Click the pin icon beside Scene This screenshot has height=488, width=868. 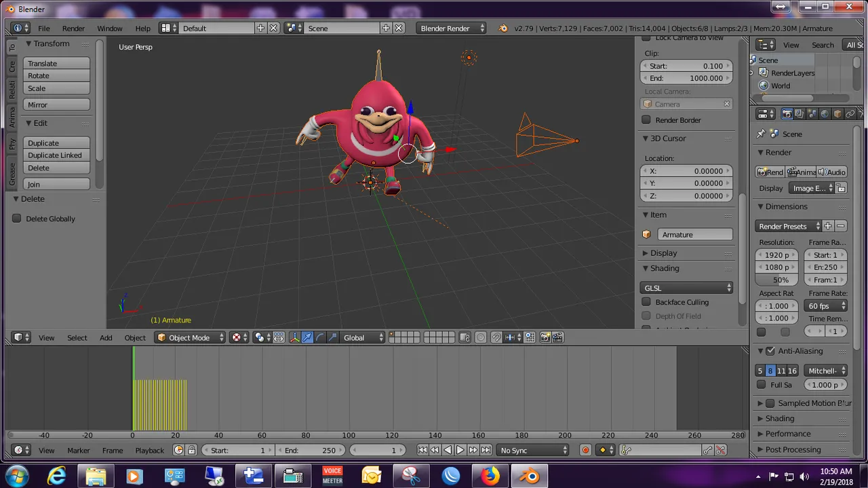[762, 134]
